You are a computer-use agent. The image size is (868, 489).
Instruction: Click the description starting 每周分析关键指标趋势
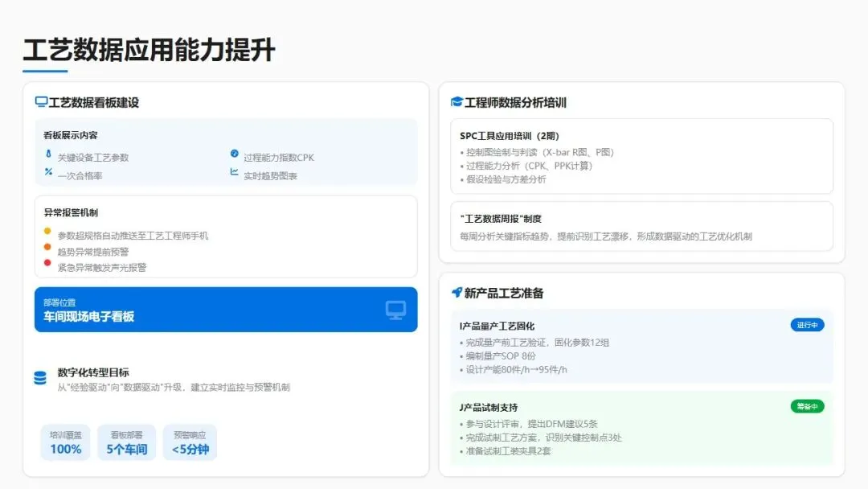click(x=606, y=236)
